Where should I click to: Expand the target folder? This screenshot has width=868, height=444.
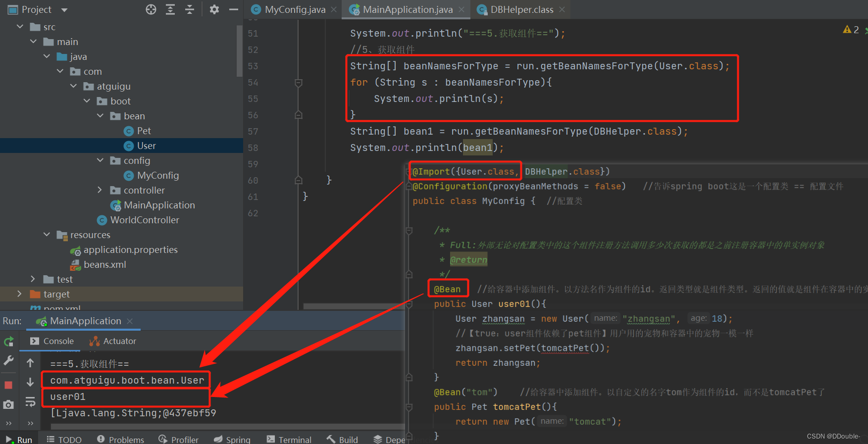(20, 294)
